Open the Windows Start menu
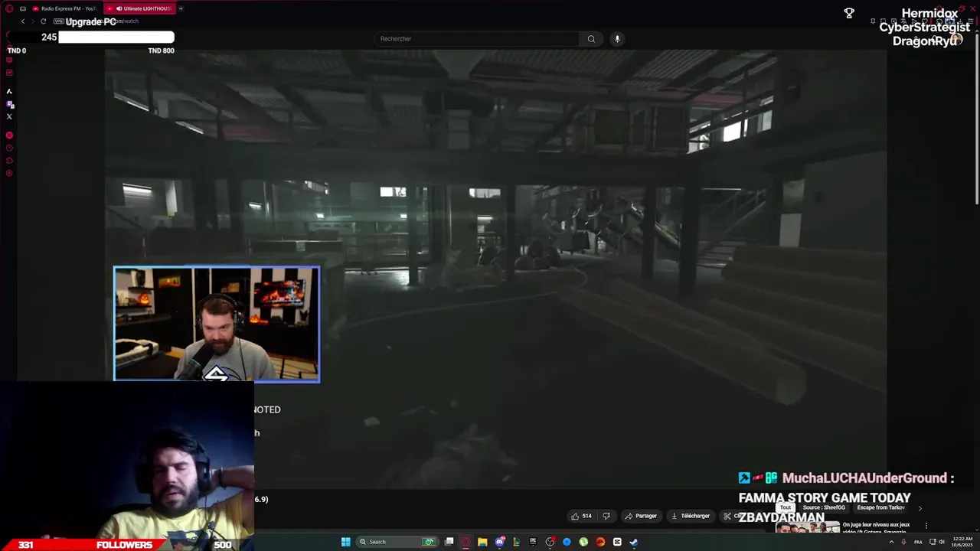The width and height of the screenshot is (980, 551). [x=346, y=542]
